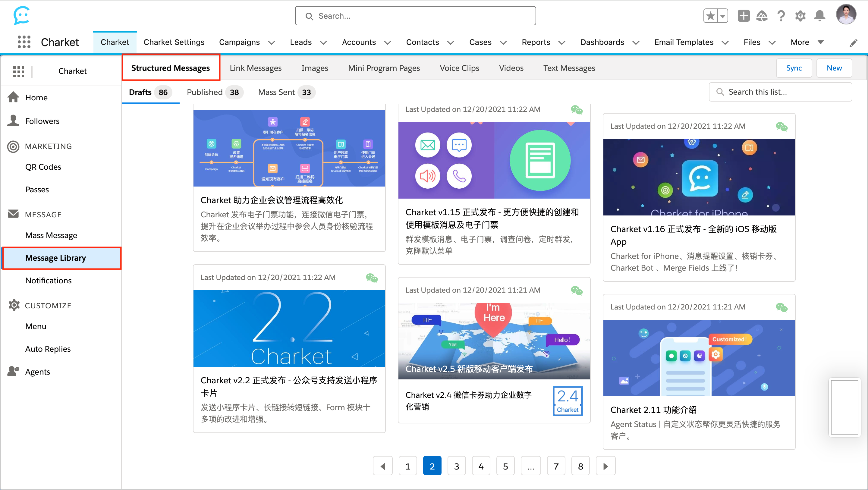This screenshot has height=490, width=868.
Task: Expand the Email Templates tab dropdown
Action: 725,42
